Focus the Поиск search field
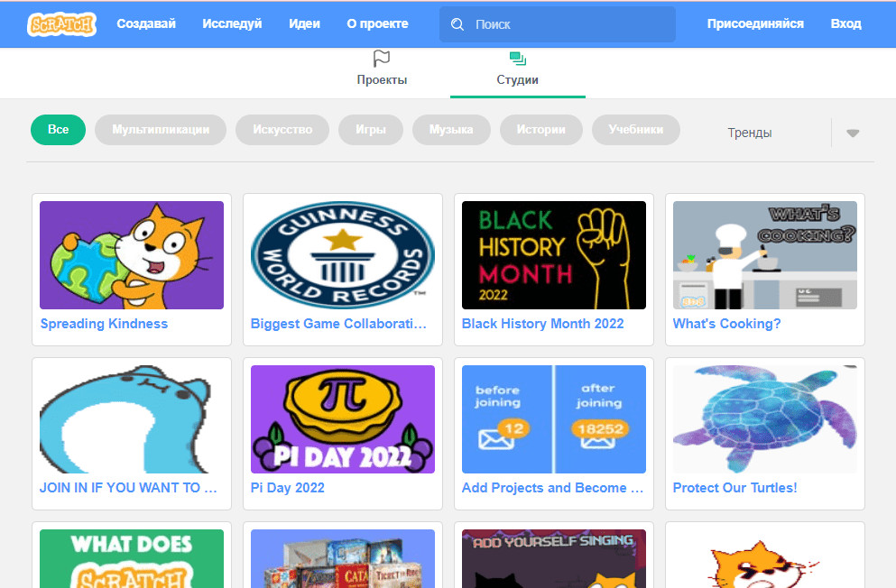Image resolution: width=896 pixels, height=588 pixels. coord(557,24)
